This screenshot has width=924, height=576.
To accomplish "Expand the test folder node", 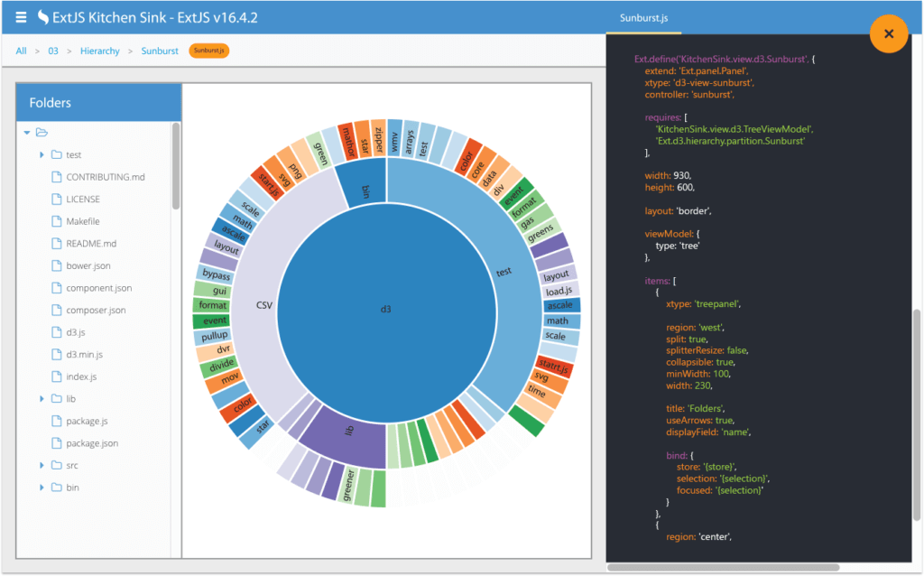I will (42, 154).
